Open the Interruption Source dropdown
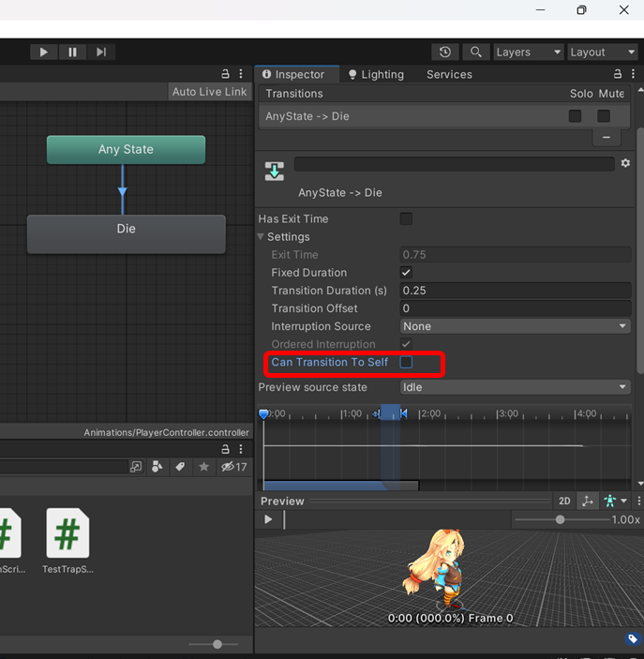 pyautogui.click(x=515, y=326)
